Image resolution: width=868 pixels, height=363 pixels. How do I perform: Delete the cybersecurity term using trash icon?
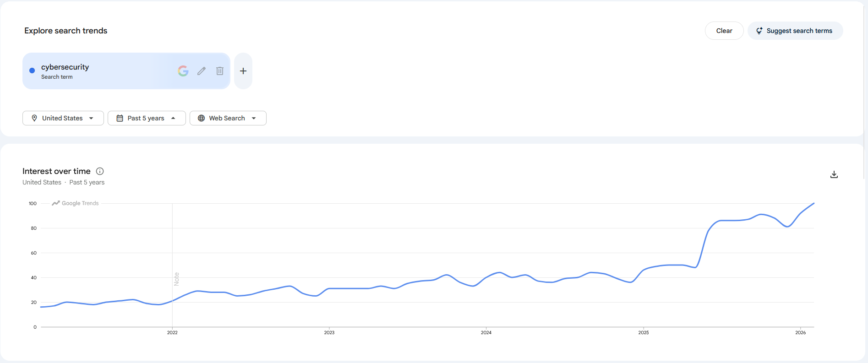[x=220, y=71]
